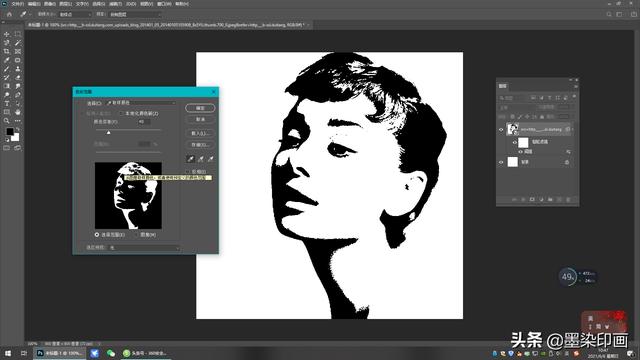
Task: Hide the top smart object layer
Action: click(x=501, y=130)
